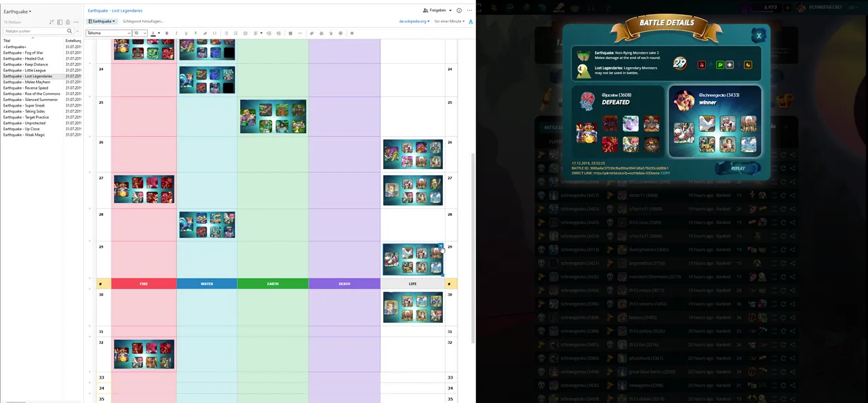Open the Vor einer Minute dropdown
The image size is (868, 403).
[x=450, y=22]
